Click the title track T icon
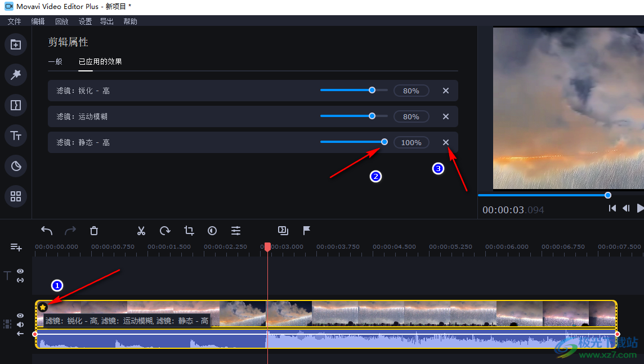 point(7,275)
